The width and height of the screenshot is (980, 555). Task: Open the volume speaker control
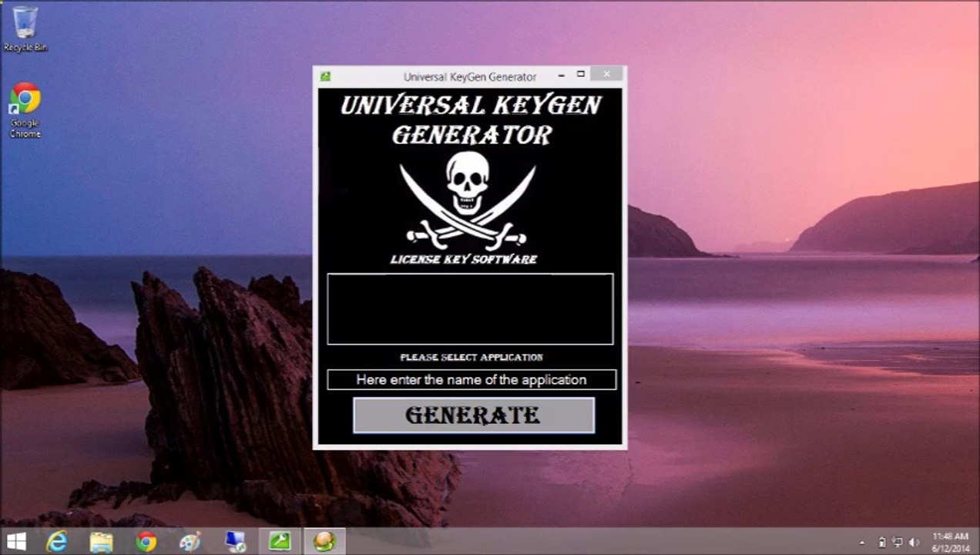[x=914, y=542]
